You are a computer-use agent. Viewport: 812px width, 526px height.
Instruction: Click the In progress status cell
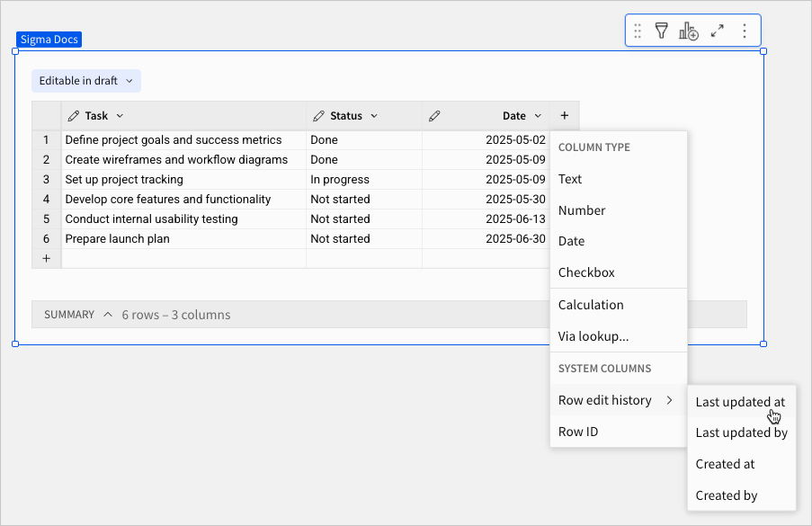point(340,179)
